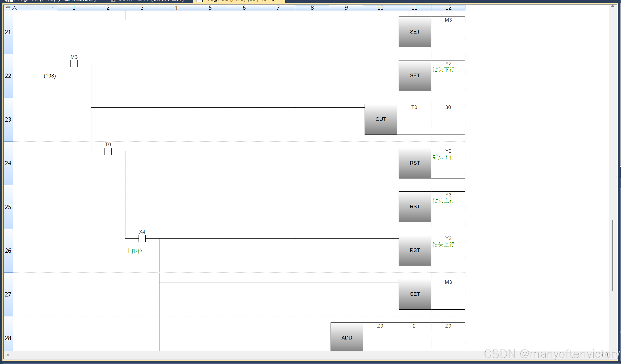
Task: Select column header 3
Action: [142, 8]
